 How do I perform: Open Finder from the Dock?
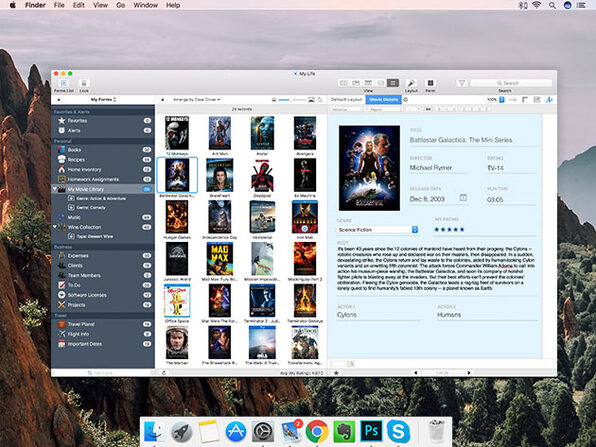pyautogui.click(x=154, y=432)
